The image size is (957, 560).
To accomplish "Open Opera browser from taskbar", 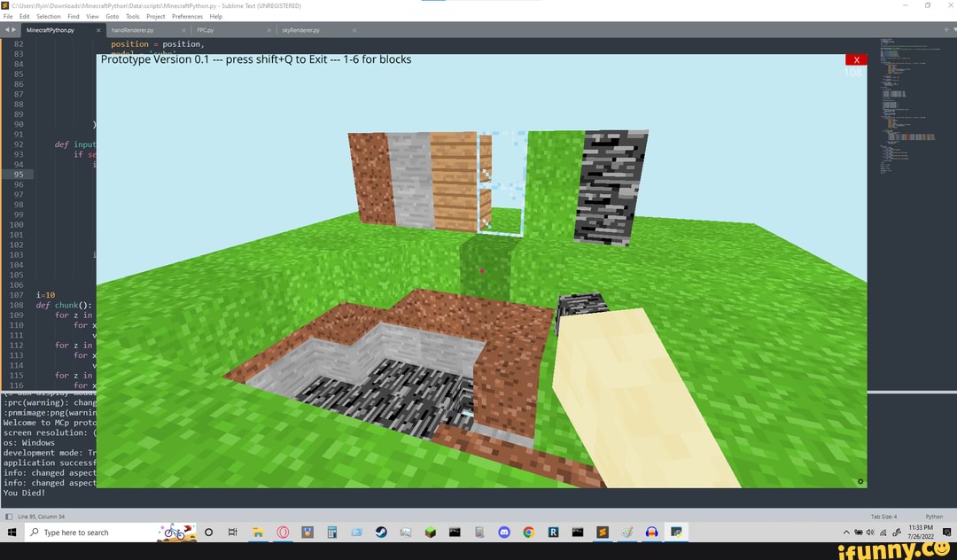I will (283, 533).
